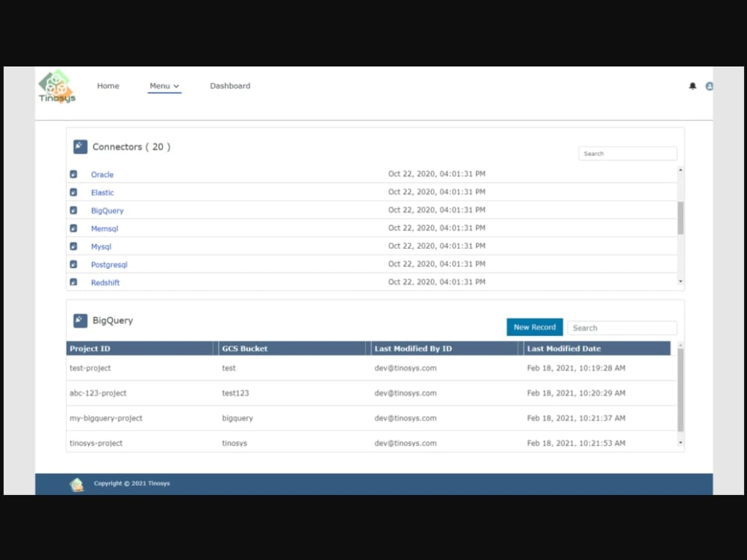
Task: Select the Postgresql connector icon
Action: (x=72, y=264)
